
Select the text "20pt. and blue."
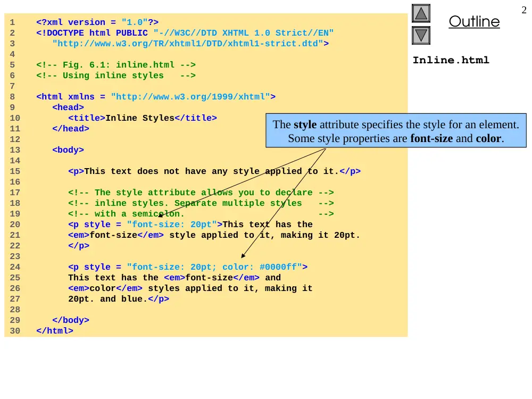pyautogui.click(x=108, y=299)
